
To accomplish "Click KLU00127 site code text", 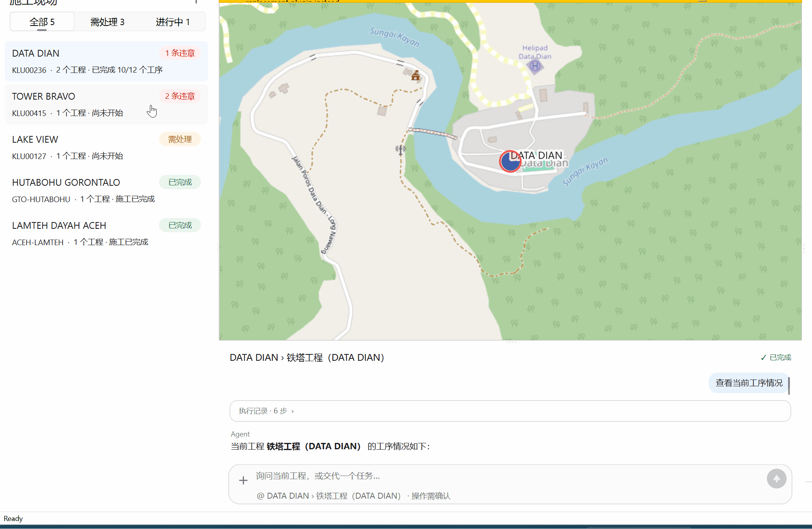I will click(29, 156).
